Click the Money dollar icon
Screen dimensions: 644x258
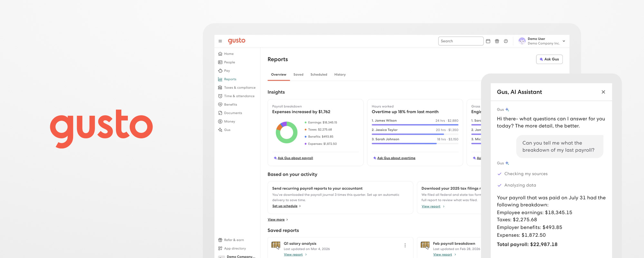[220, 121]
